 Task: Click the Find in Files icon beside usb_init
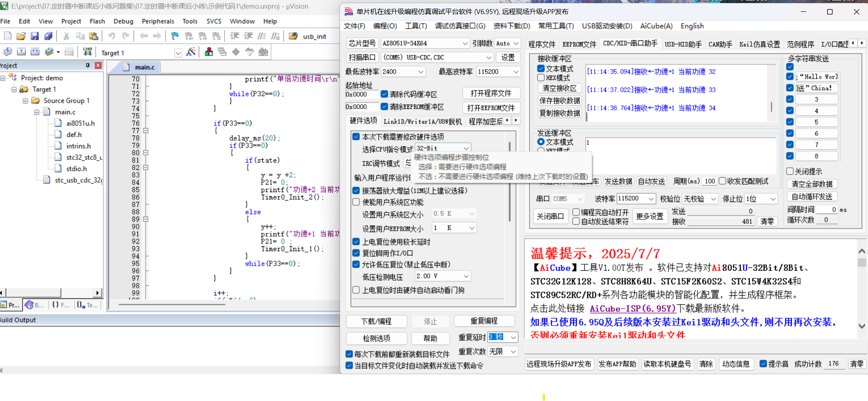coord(294,36)
